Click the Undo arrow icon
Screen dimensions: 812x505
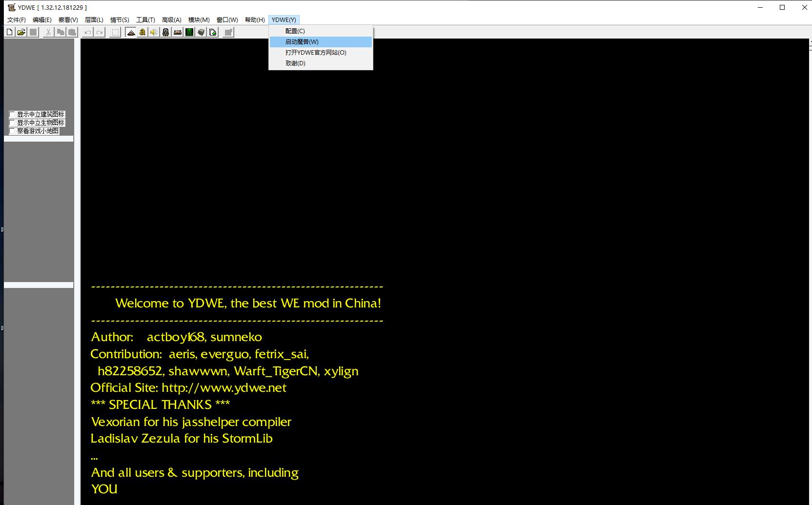click(x=87, y=32)
